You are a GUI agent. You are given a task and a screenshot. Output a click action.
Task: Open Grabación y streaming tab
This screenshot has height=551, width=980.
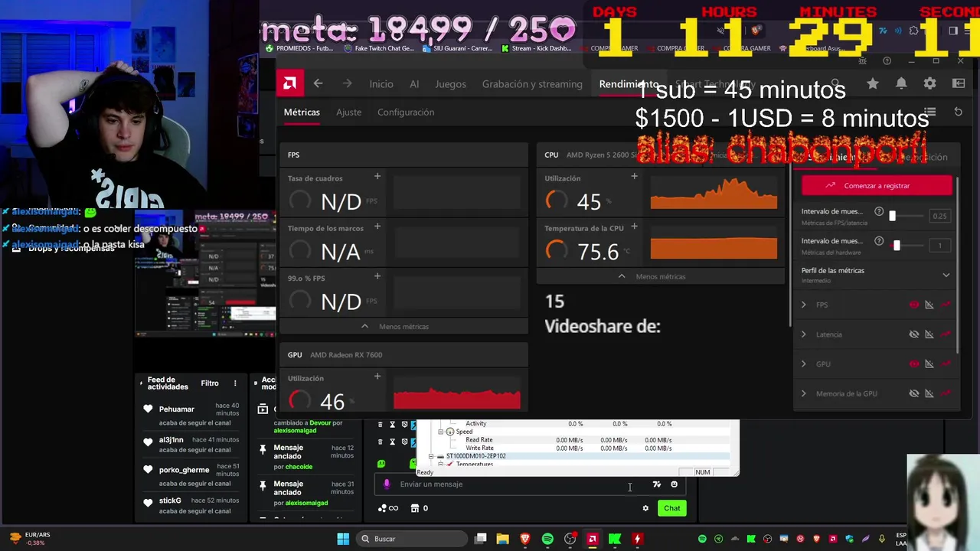[x=532, y=84]
